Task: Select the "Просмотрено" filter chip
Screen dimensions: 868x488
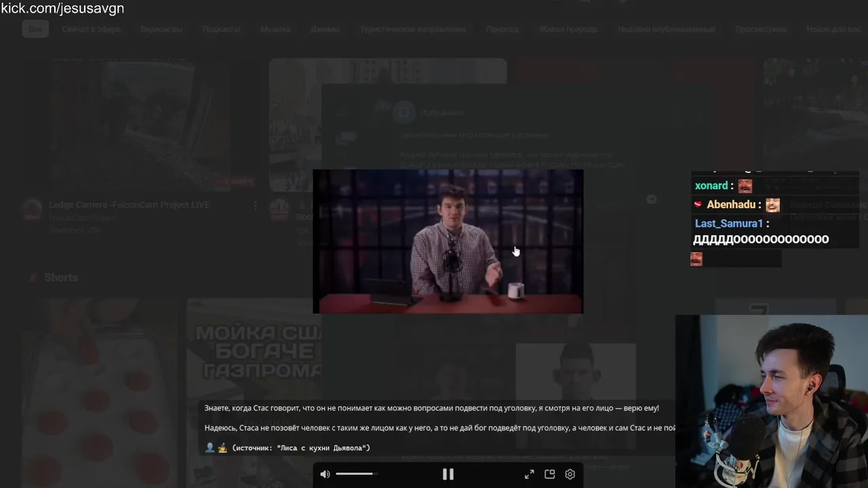Action: (761, 29)
